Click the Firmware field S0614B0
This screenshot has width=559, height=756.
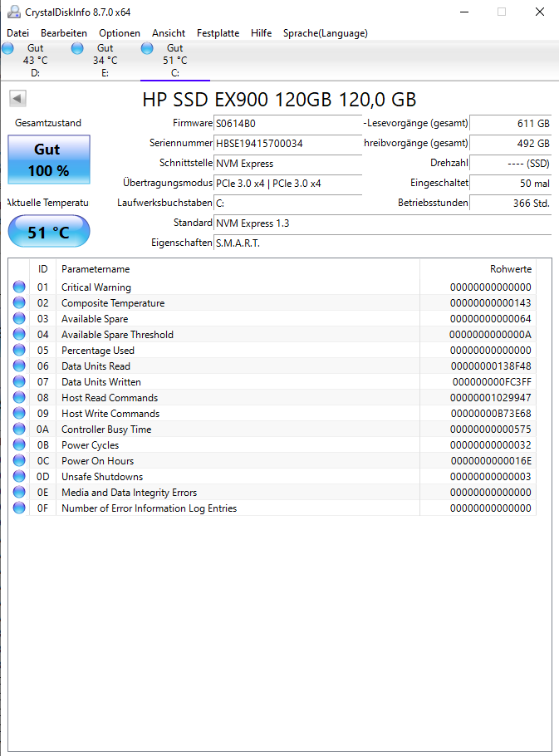[287, 124]
